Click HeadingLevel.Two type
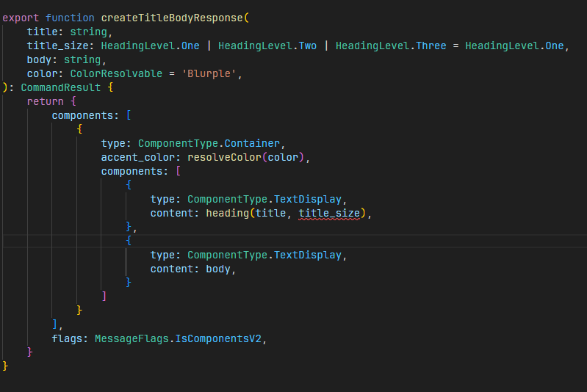This screenshot has height=392, width=587. (267, 46)
